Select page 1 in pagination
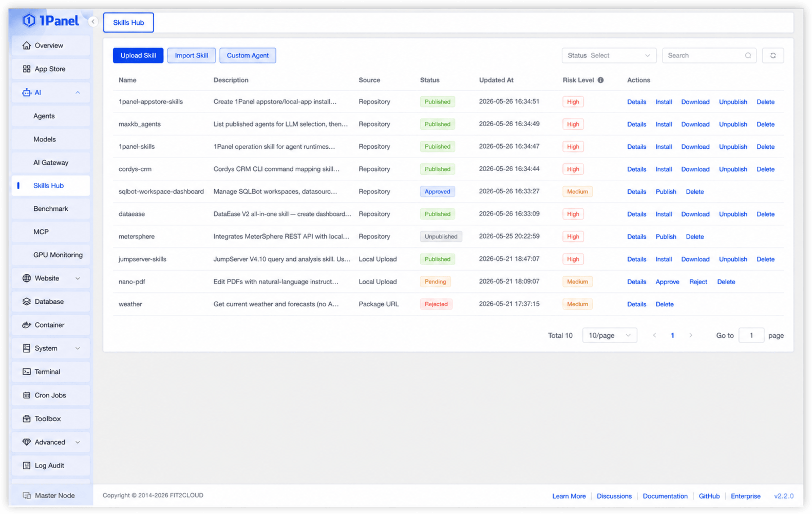 (x=672, y=335)
